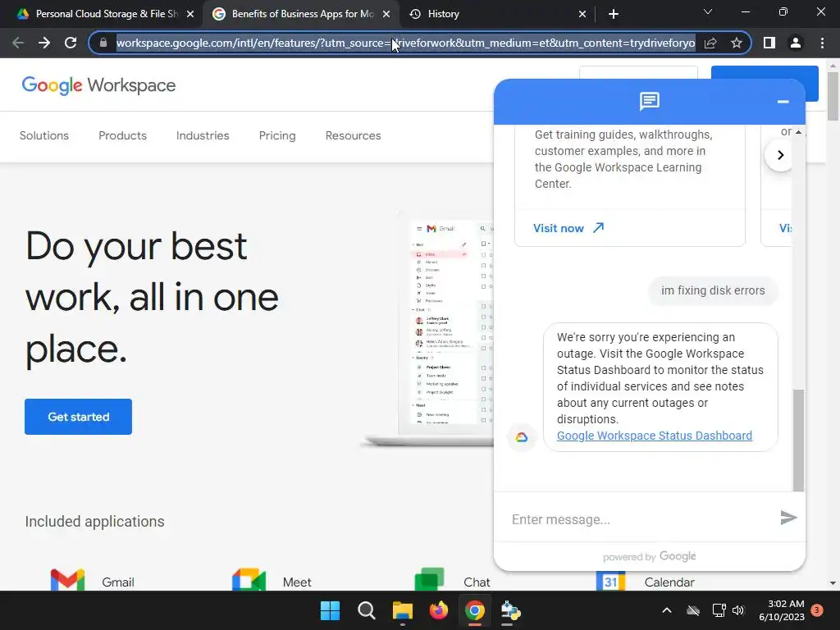Close the History tab
840x630 pixels.
point(582,14)
